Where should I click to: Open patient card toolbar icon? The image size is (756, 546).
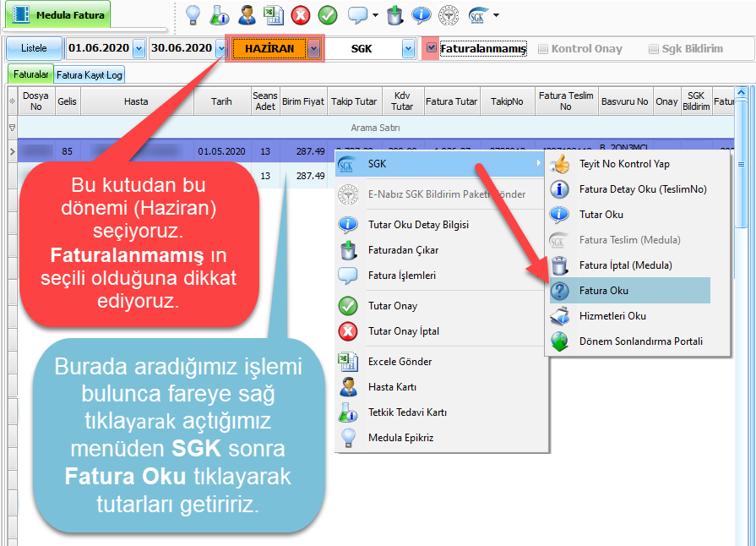click(247, 15)
